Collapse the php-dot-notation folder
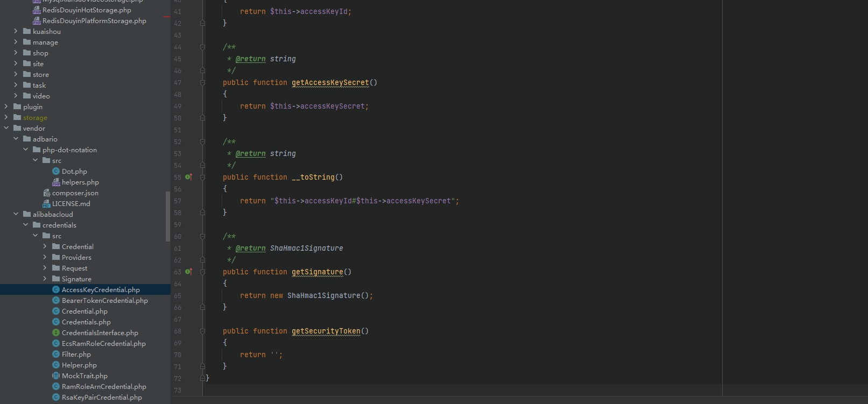This screenshot has width=868, height=404. [25, 150]
